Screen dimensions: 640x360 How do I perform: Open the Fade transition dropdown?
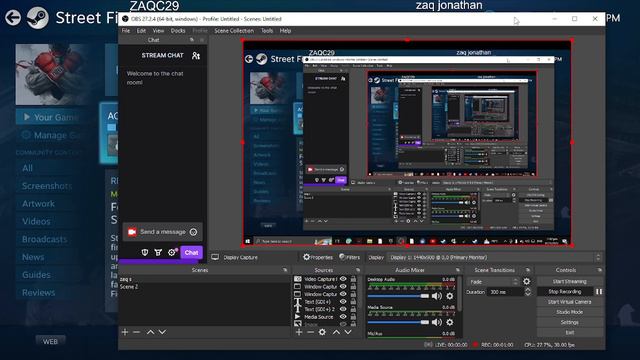[493, 282]
